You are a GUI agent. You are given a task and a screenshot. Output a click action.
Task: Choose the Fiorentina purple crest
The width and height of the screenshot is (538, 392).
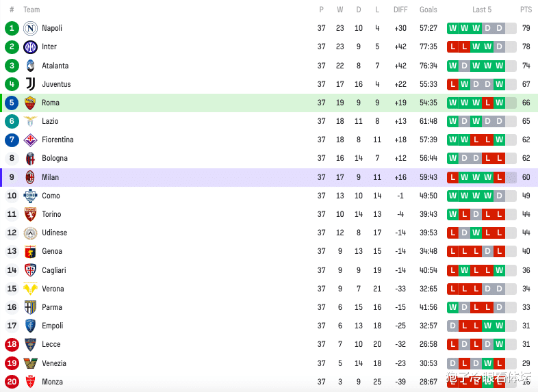click(30, 140)
